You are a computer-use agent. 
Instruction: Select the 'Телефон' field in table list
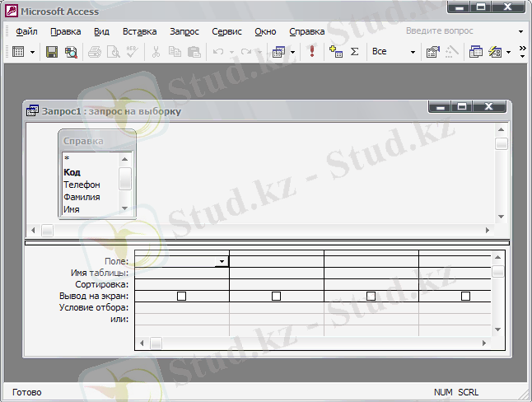point(82,185)
